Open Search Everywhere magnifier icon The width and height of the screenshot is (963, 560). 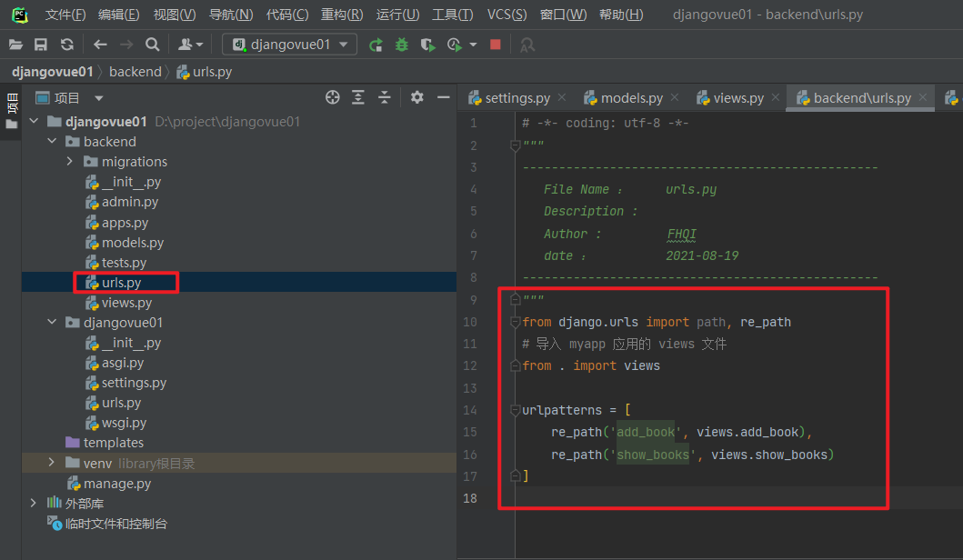point(152,45)
